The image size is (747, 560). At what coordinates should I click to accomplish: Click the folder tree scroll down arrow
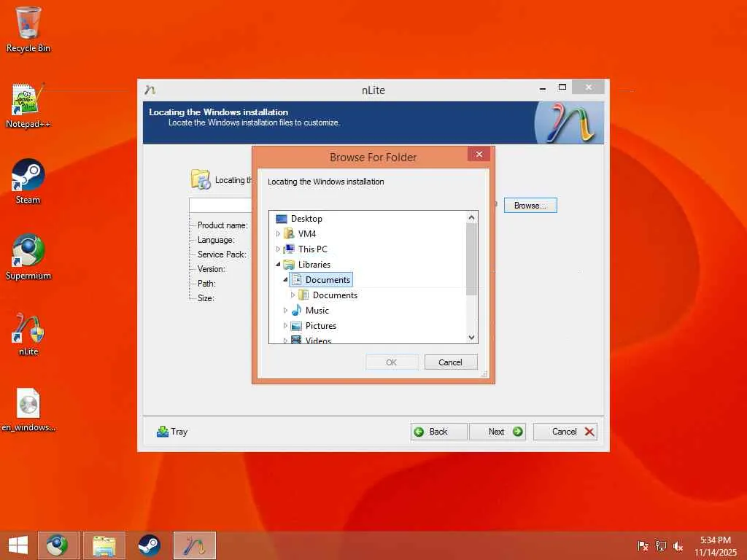471,337
